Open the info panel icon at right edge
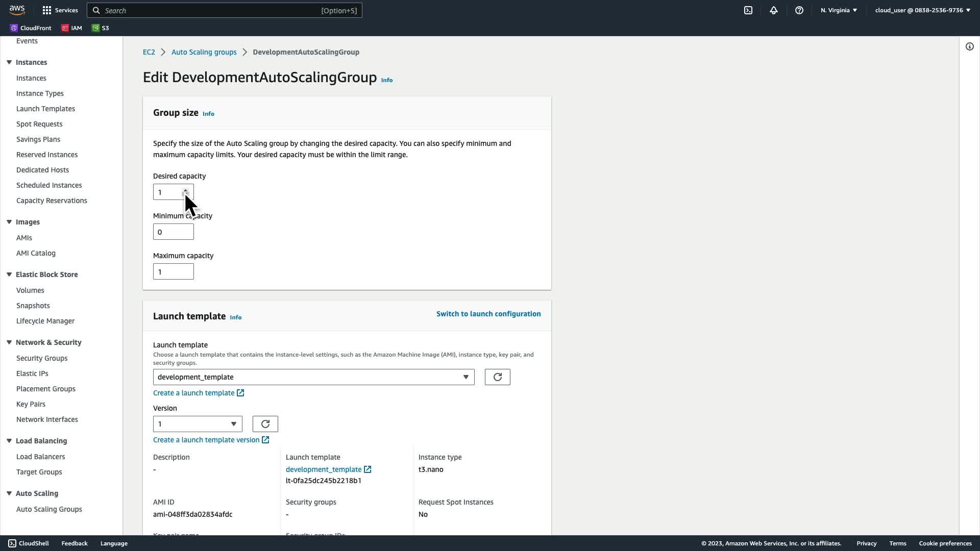980x551 pixels. pyautogui.click(x=970, y=46)
